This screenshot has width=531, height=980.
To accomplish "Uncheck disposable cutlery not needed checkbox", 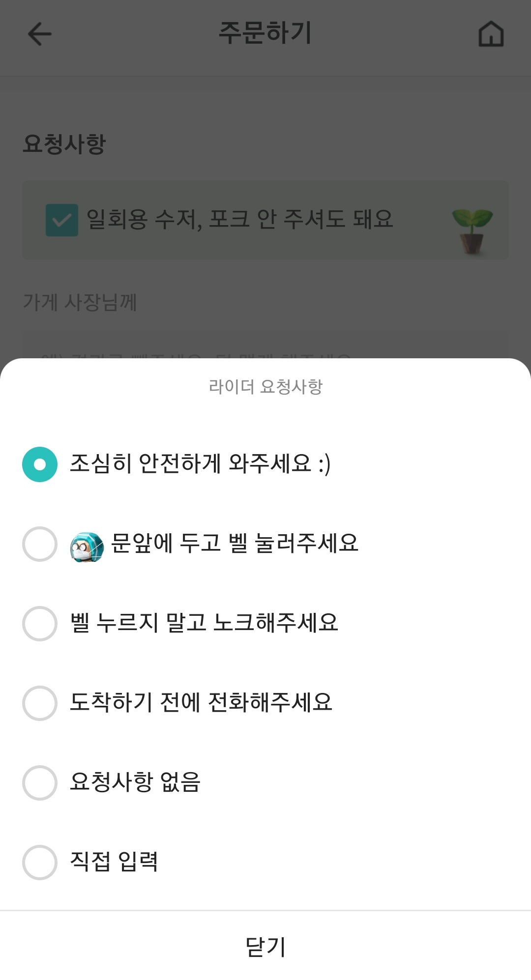I will (x=62, y=220).
